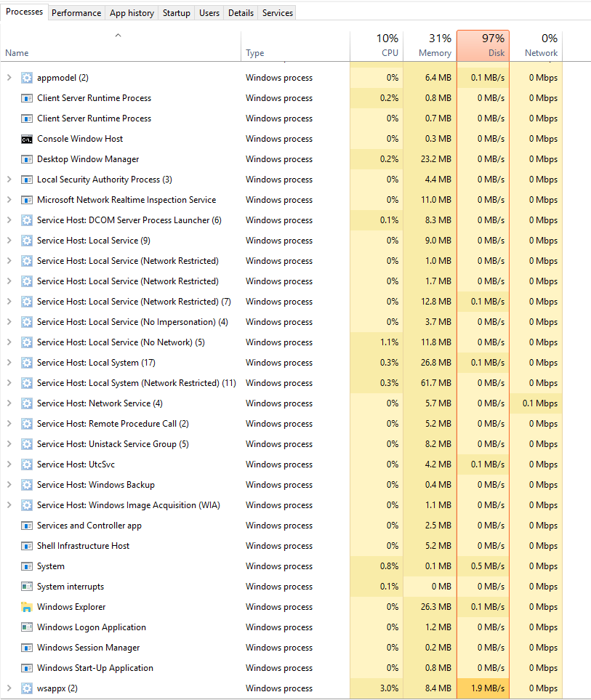Image resolution: width=591 pixels, height=700 pixels.
Task: Click the Local Service (No Network) (5) icon
Action: [27, 342]
